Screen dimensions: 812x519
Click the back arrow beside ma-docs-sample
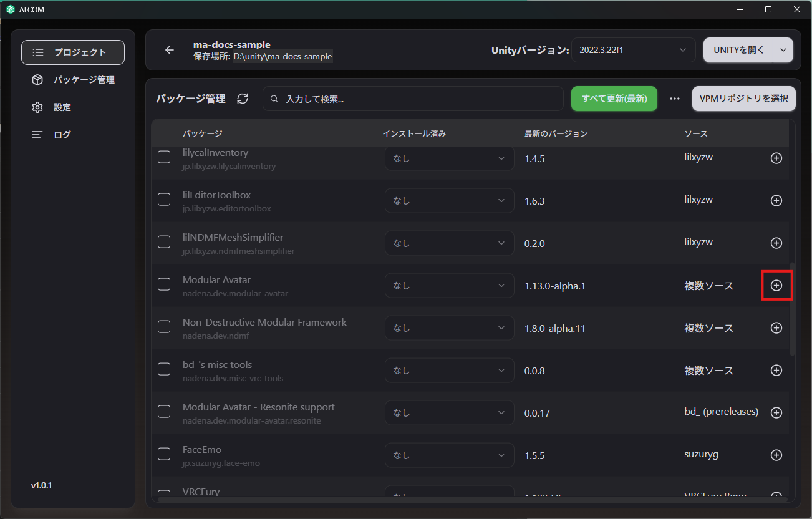pyautogui.click(x=170, y=50)
